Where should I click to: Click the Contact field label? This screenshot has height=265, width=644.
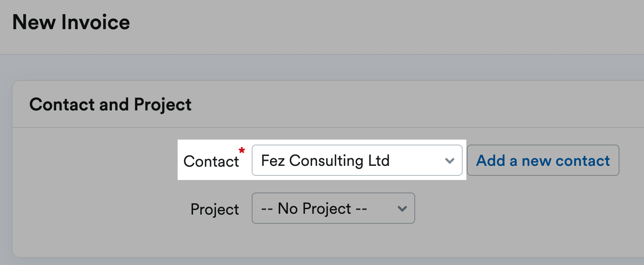(x=211, y=161)
